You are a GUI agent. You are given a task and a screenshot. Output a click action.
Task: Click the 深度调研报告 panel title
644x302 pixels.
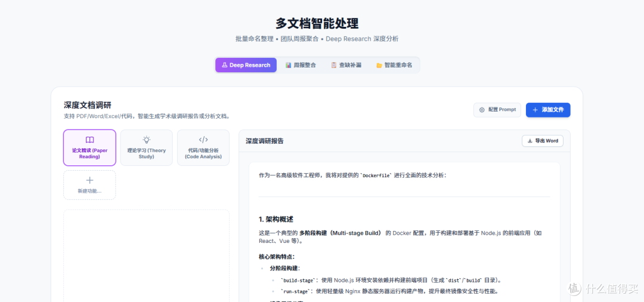265,141
